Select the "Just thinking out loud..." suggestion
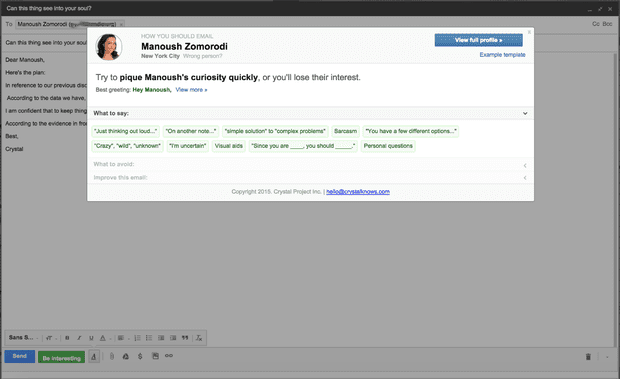The height and width of the screenshot is (379, 620). (x=126, y=131)
